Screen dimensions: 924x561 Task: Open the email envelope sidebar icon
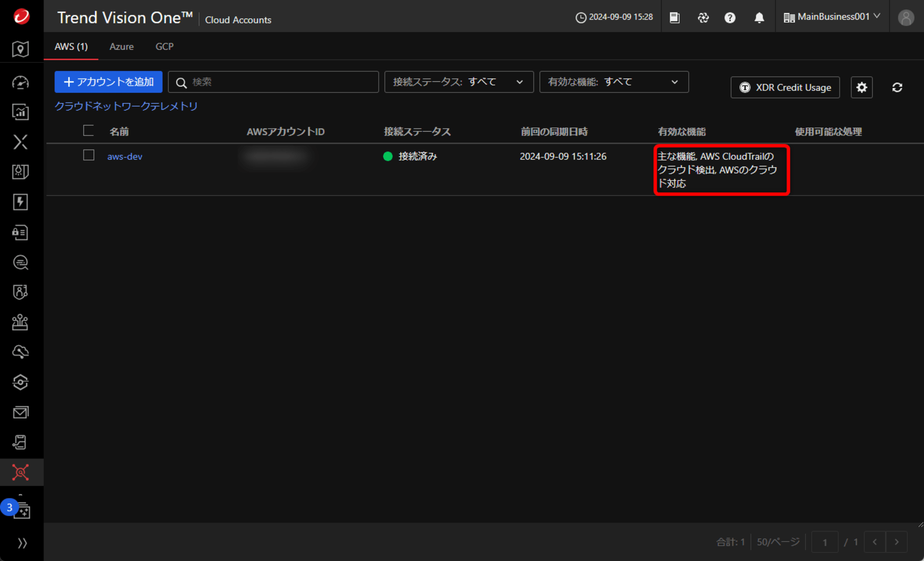click(x=20, y=412)
